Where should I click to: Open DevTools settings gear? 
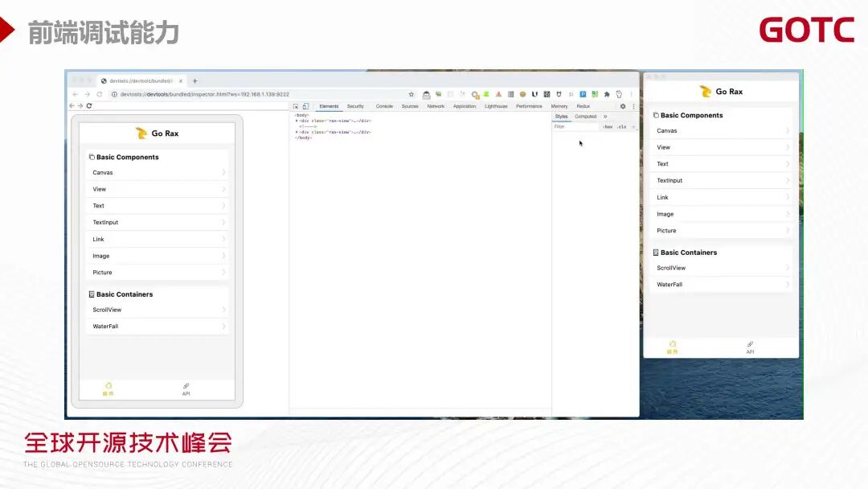623,106
